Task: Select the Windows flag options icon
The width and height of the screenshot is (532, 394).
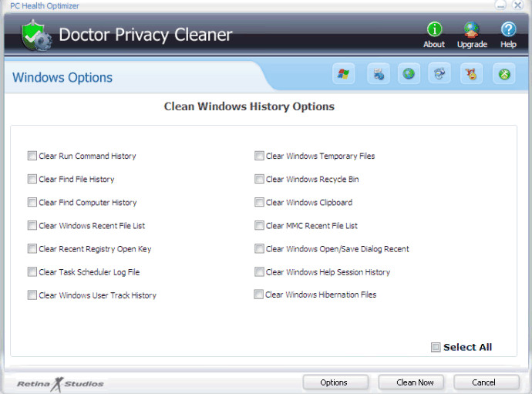Action: (343, 74)
